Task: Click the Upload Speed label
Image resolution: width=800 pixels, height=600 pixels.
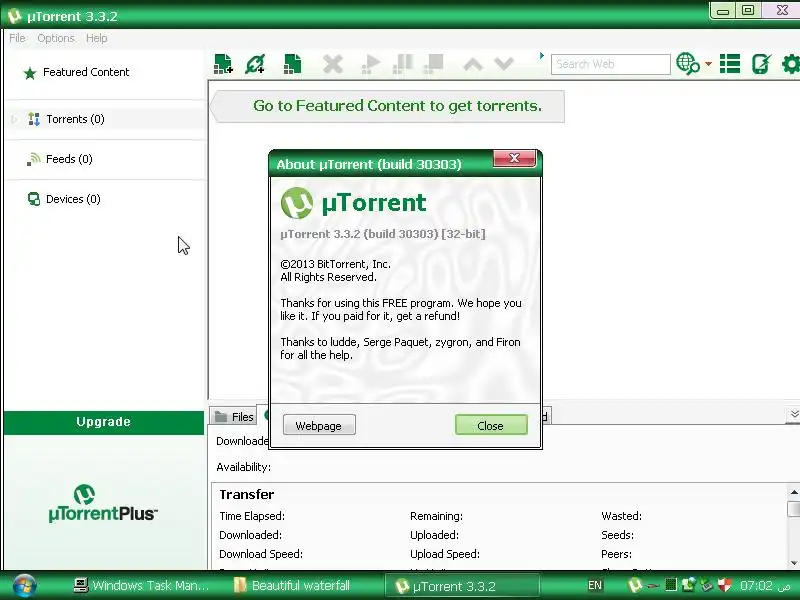Action: pyautogui.click(x=445, y=554)
